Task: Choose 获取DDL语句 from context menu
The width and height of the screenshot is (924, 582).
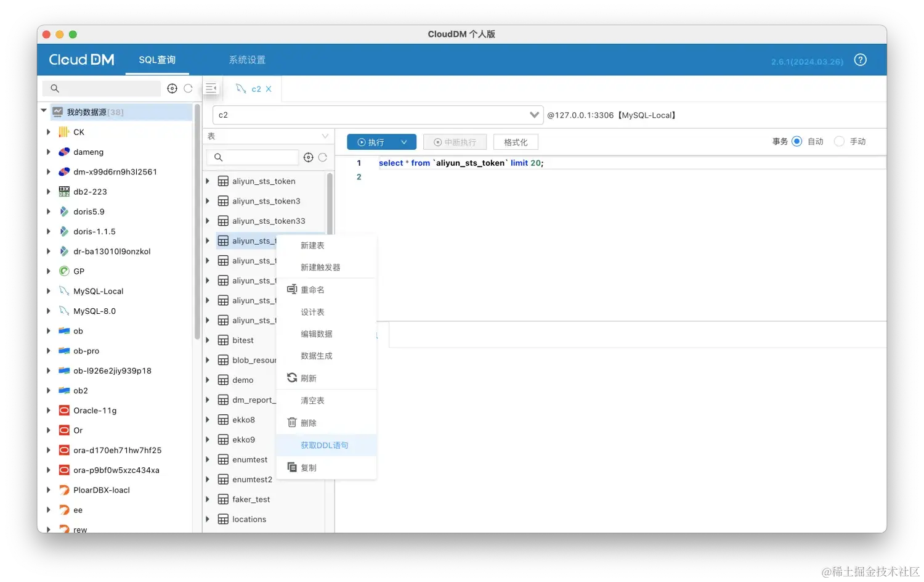Action: [326, 445]
